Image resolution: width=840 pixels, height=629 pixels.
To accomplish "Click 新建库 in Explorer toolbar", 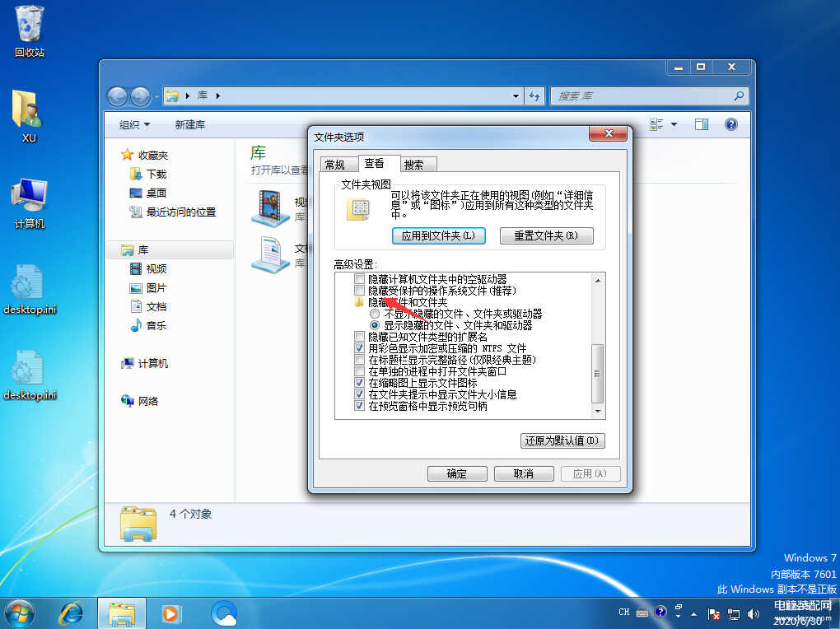I will 189,125.
